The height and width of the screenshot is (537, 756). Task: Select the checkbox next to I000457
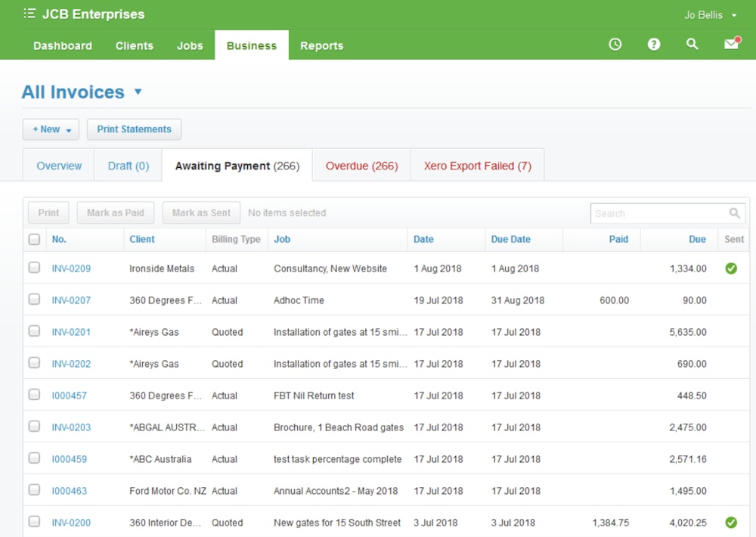[x=34, y=395]
